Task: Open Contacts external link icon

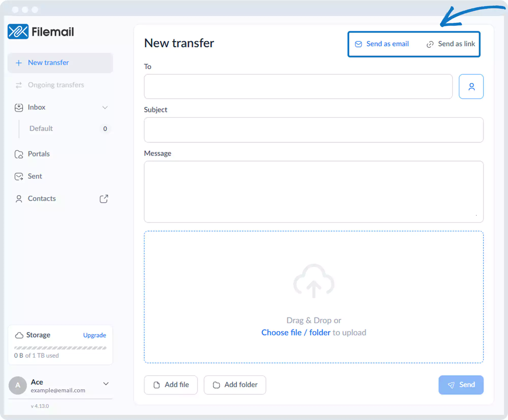Action: point(104,199)
